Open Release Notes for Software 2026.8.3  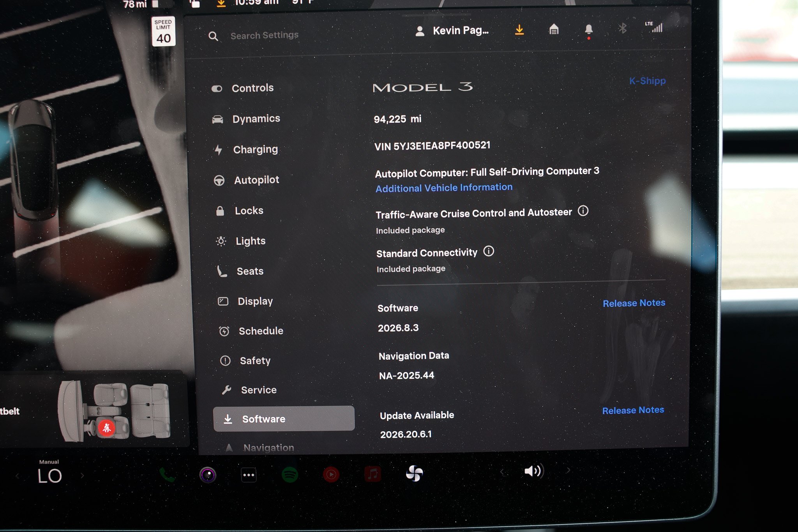coord(634,303)
